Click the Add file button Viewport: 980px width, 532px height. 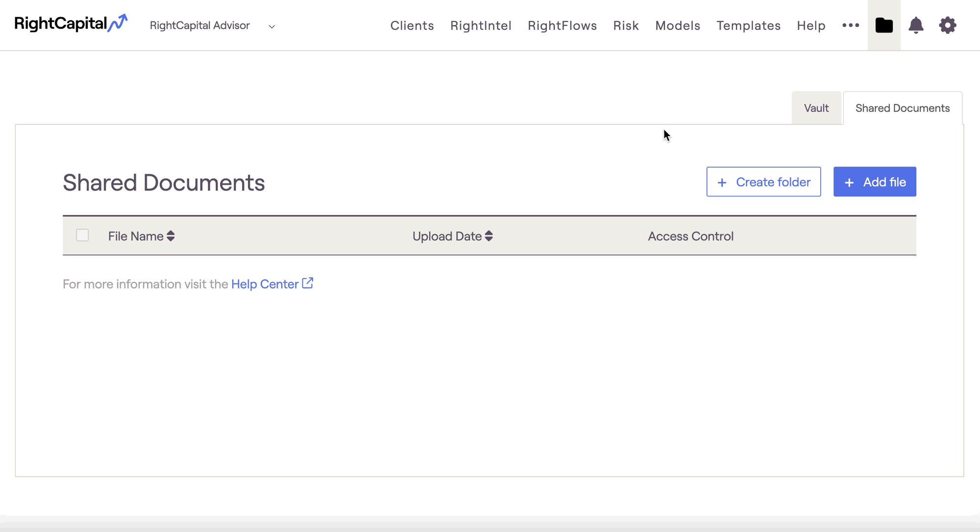(x=875, y=182)
